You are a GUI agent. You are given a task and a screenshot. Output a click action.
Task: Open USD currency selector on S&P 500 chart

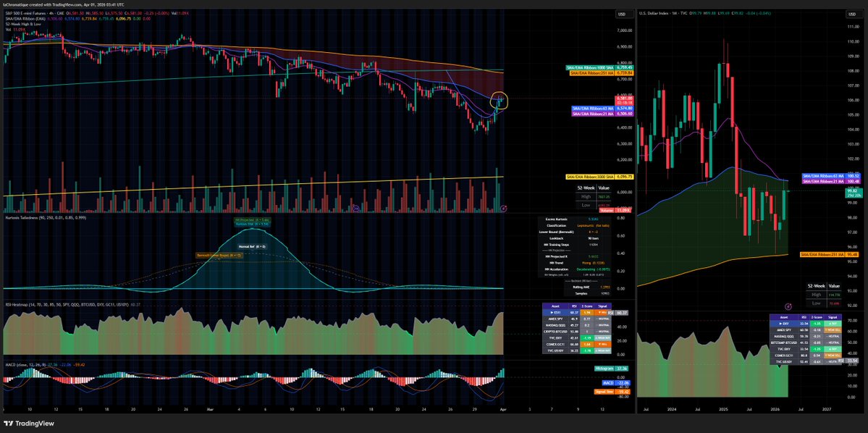pos(625,14)
